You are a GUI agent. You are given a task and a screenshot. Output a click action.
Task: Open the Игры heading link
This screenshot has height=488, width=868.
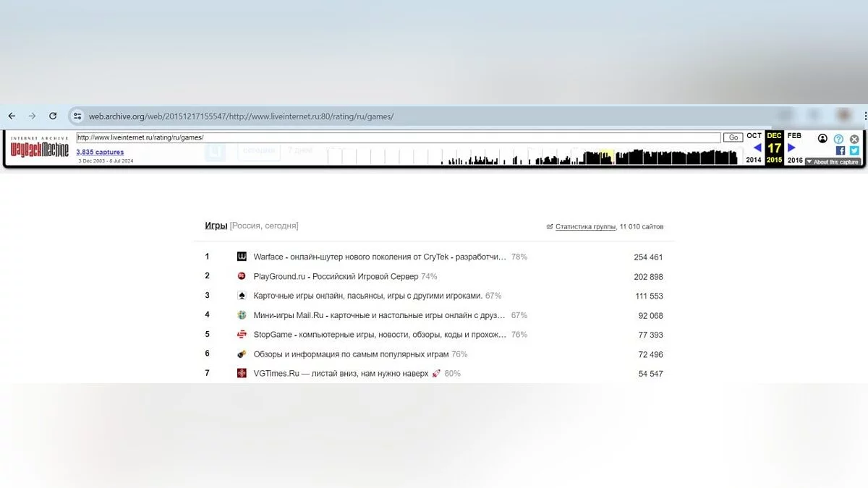pos(216,226)
